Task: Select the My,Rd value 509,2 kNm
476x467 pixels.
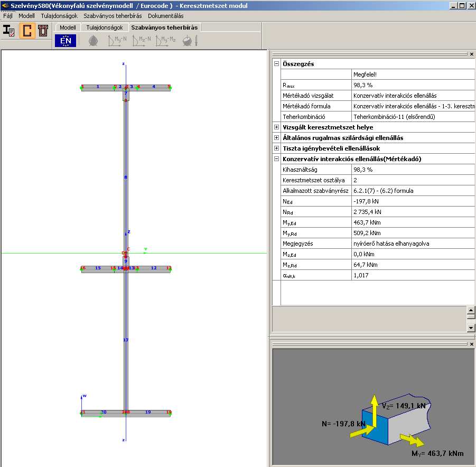Action: pos(413,233)
